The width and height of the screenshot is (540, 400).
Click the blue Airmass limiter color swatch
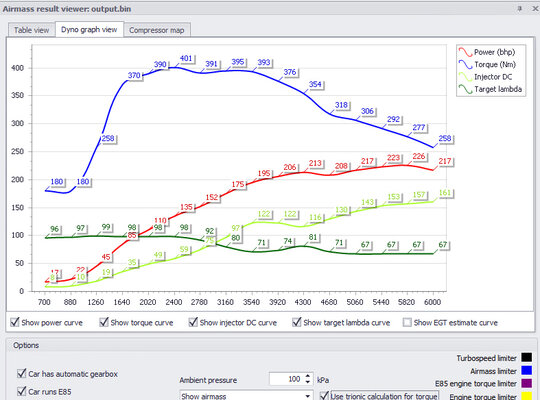(526, 371)
